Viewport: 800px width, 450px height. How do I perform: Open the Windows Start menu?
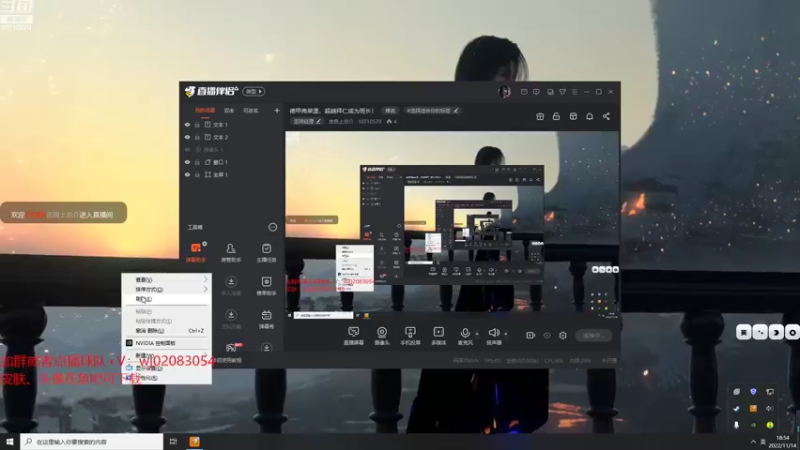10,441
